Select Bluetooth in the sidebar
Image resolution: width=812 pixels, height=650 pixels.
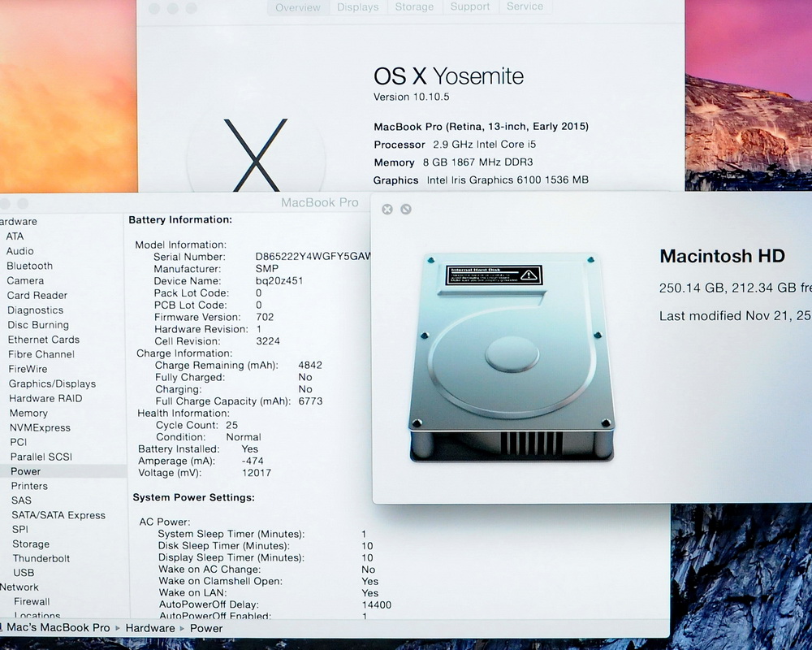pyautogui.click(x=29, y=266)
